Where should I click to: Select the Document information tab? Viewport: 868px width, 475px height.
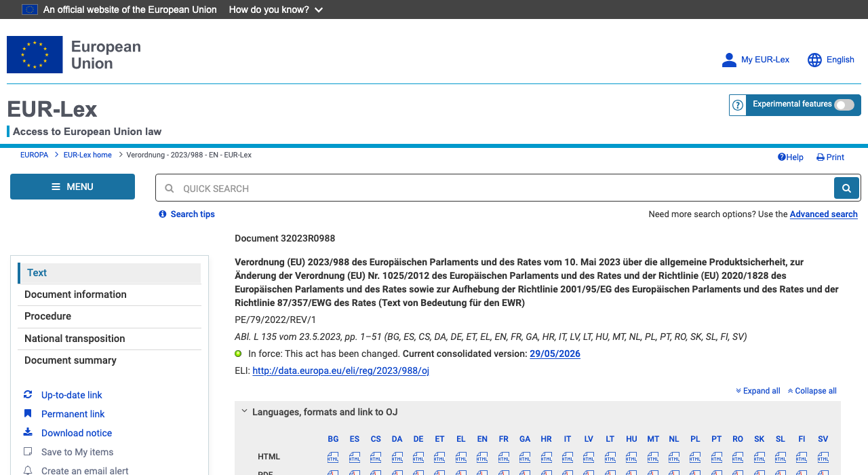coord(109,294)
